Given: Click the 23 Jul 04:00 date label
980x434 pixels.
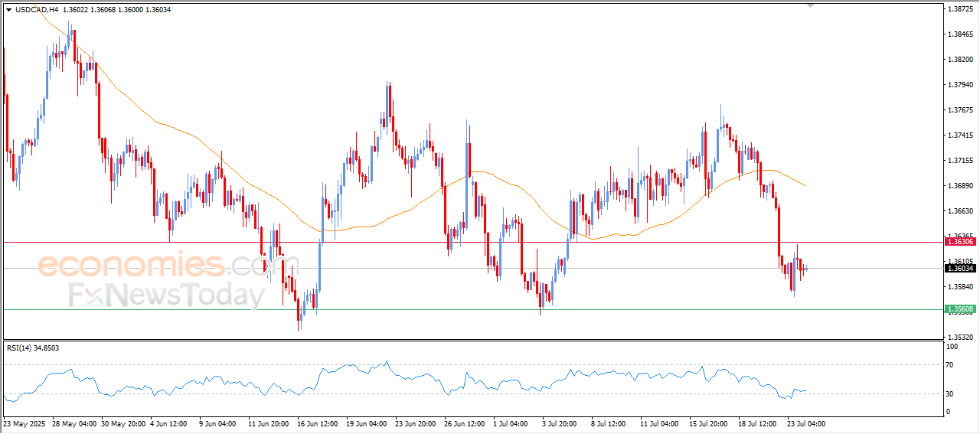Looking at the screenshot, I should pyautogui.click(x=808, y=423).
